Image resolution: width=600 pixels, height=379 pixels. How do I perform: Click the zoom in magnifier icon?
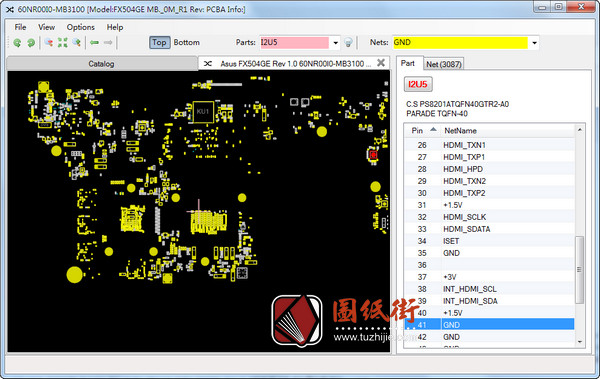point(77,42)
